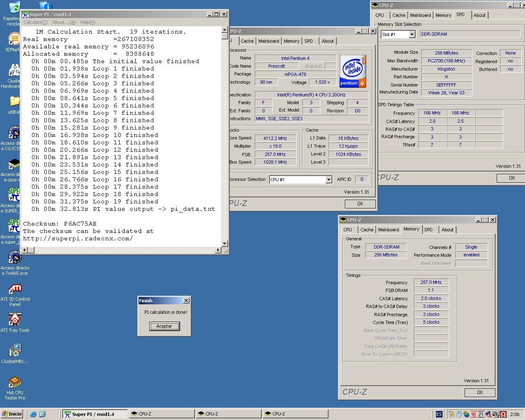Click the Inicio start button

12,414
